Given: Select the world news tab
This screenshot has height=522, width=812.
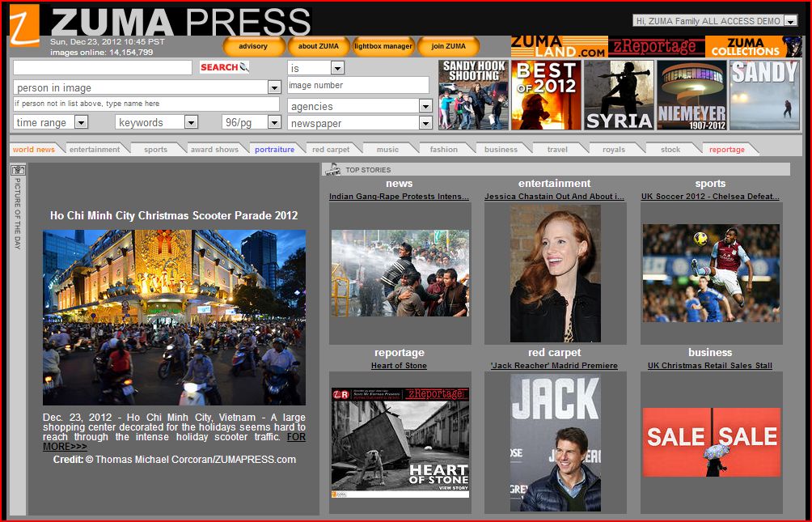Looking at the screenshot, I should tap(34, 149).
